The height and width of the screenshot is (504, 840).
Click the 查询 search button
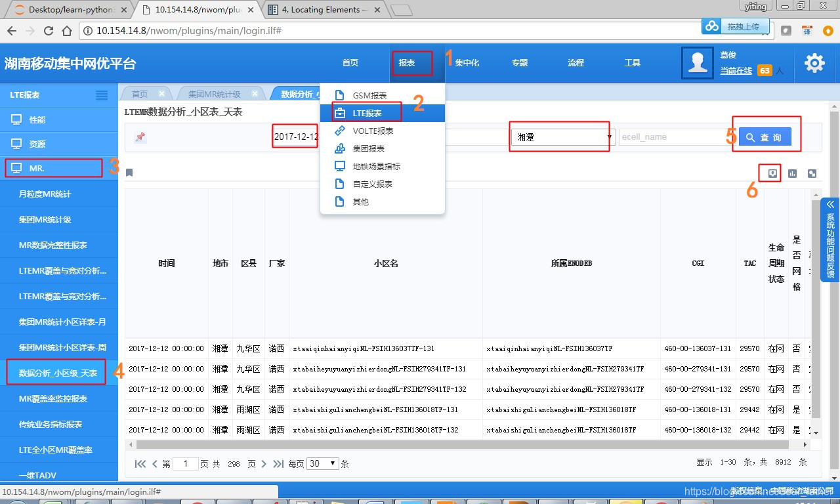point(765,137)
